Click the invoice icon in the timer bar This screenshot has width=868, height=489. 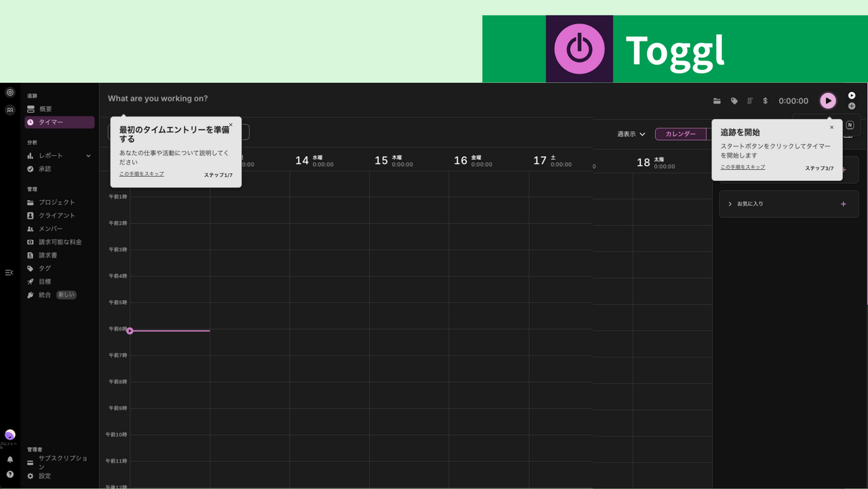click(x=750, y=101)
